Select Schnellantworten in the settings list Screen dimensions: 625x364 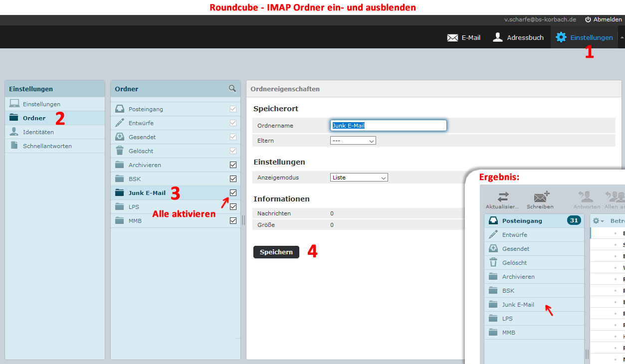(x=55, y=146)
